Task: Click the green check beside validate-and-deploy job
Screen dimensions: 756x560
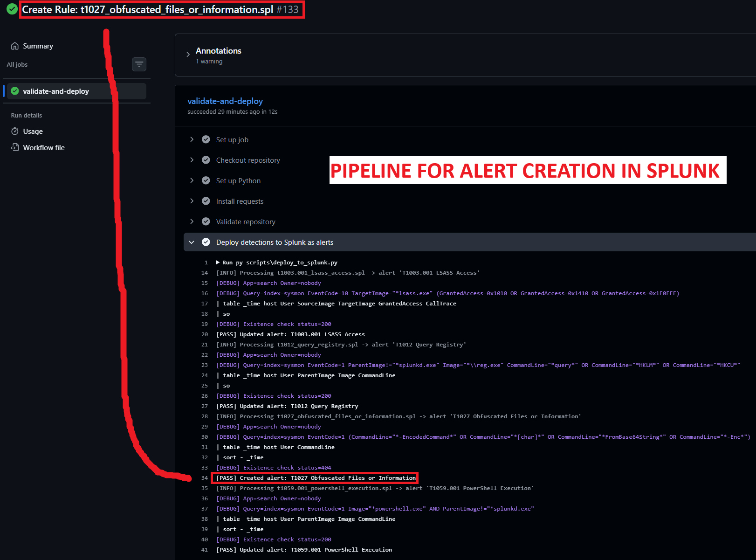Action: tap(14, 91)
